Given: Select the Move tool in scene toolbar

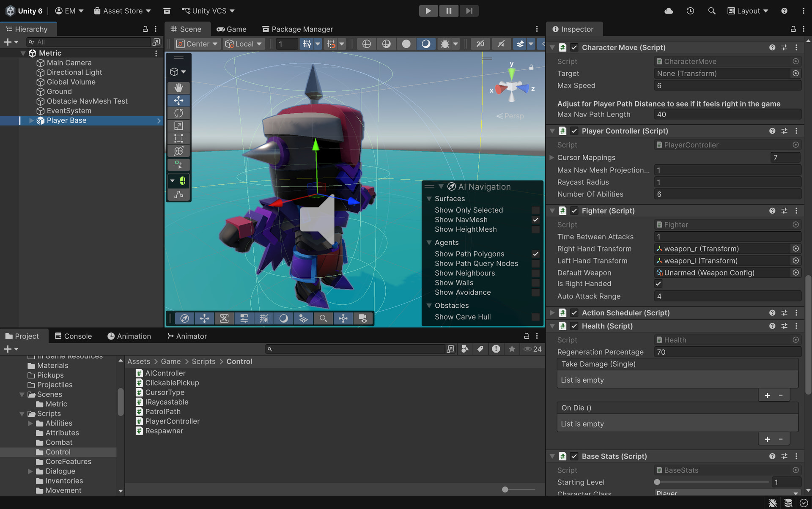Looking at the screenshot, I should coord(178,100).
